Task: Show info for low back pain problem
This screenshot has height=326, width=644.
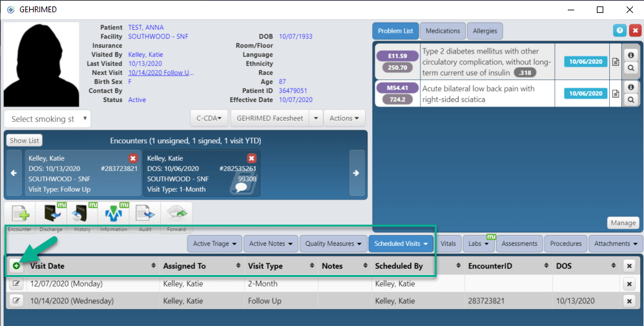Action: coord(631,87)
